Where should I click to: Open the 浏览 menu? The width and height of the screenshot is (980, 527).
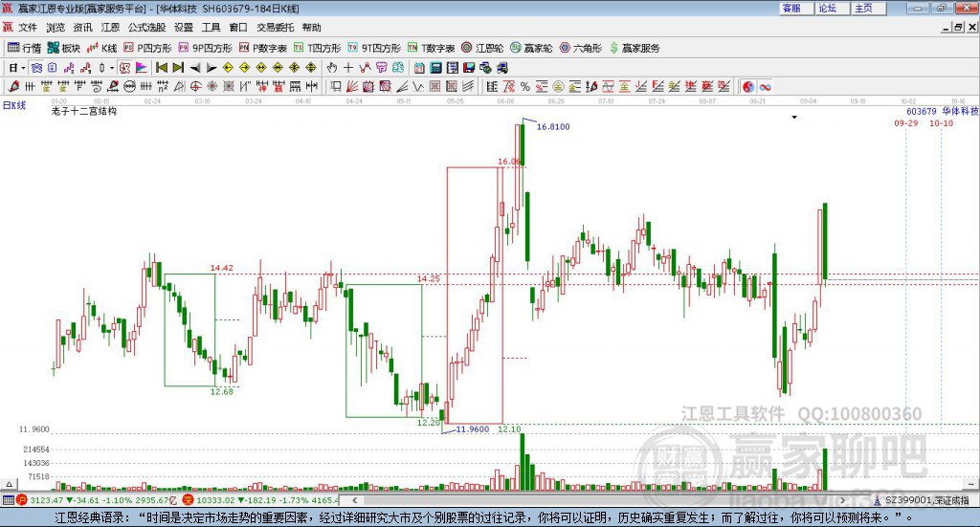55,28
